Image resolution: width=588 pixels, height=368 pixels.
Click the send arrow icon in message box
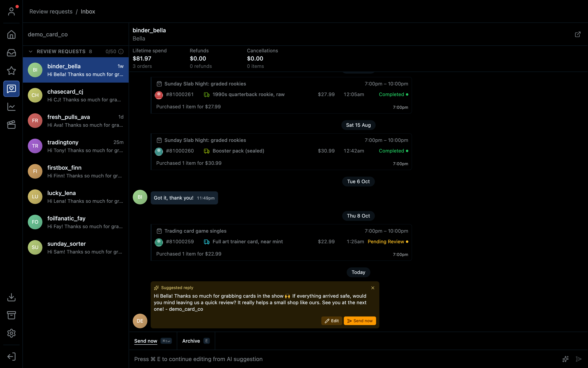point(579,359)
